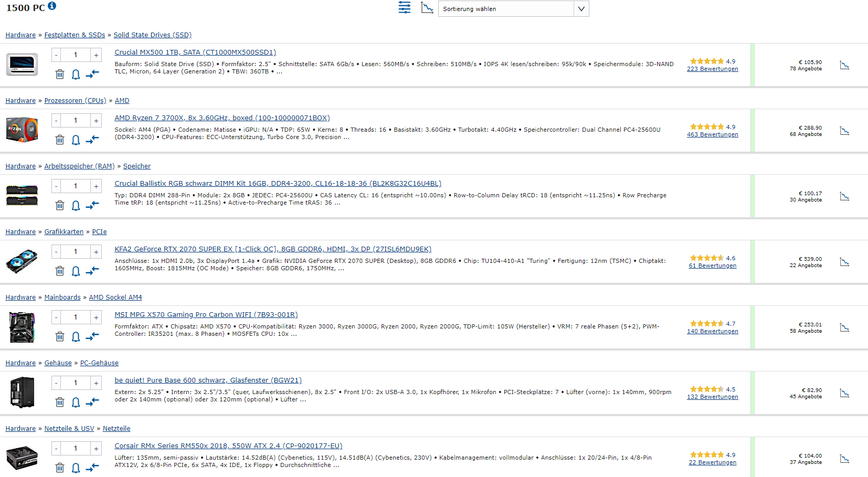This screenshot has height=477, width=868.
Task: Delete Crucial MX500 from the list
Action: coord(60,74)
